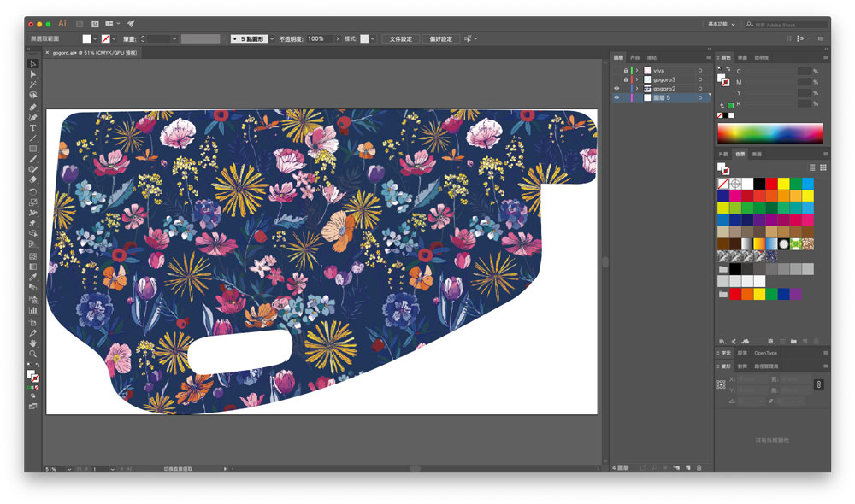The image size is (855, 504).
Task: Unlock the gogoro3 layer
Action: click(625, 79)
